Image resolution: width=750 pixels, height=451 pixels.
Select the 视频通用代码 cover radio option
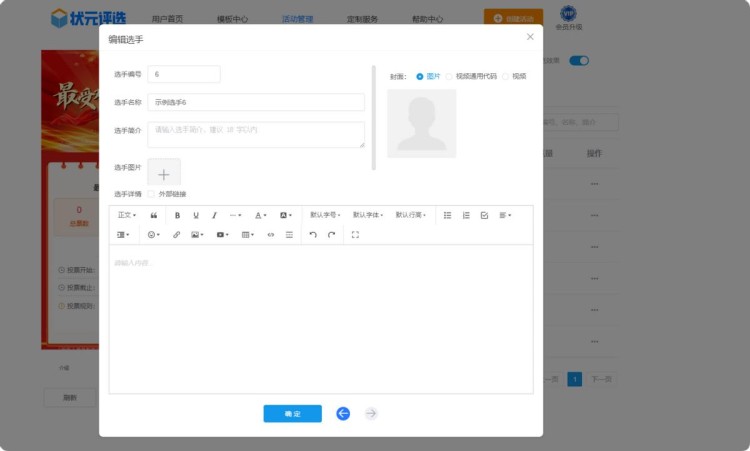[449, 76]
